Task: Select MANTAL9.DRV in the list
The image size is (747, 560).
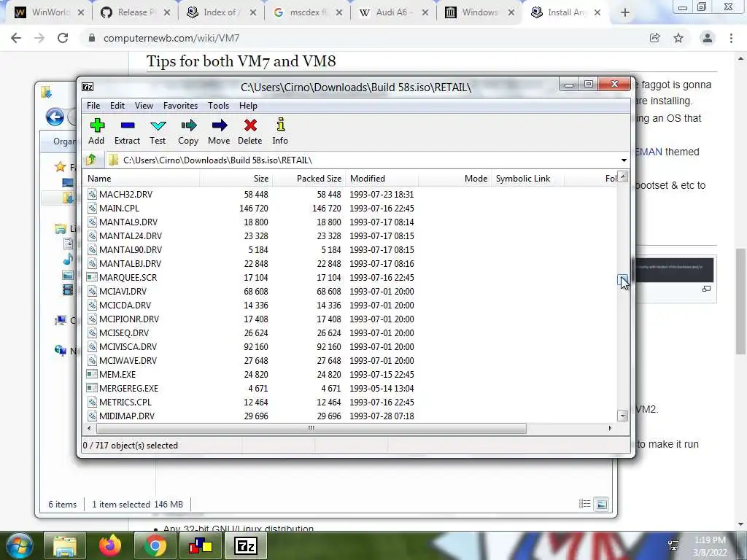Action: pos(128,222)
